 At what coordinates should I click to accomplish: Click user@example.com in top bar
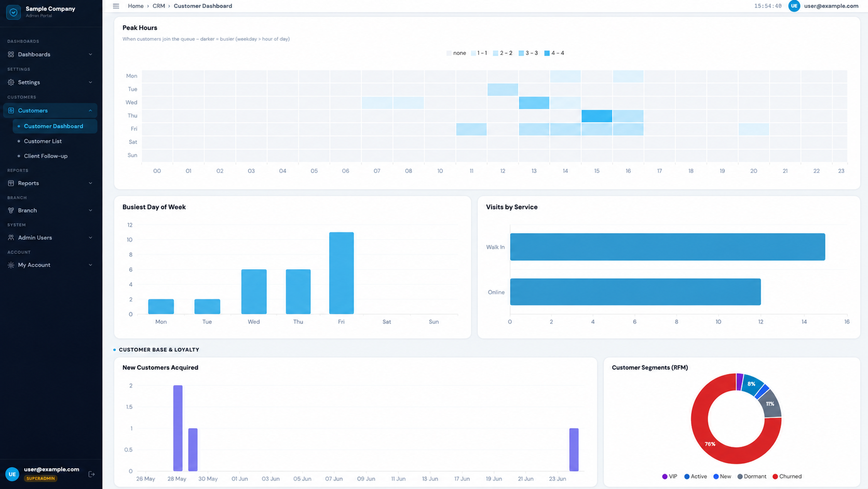[831, 6]
